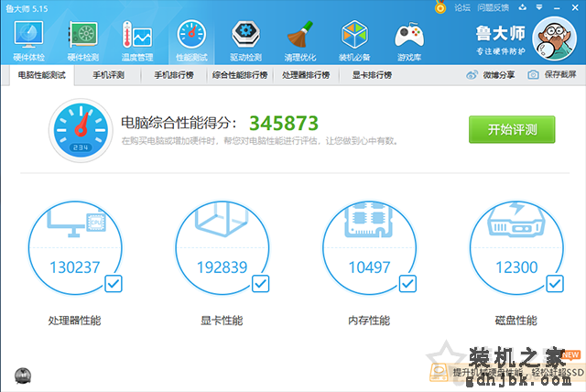Click the skin shirt icon in title bar
Screen dimensions: 586x392
[523, 7]
